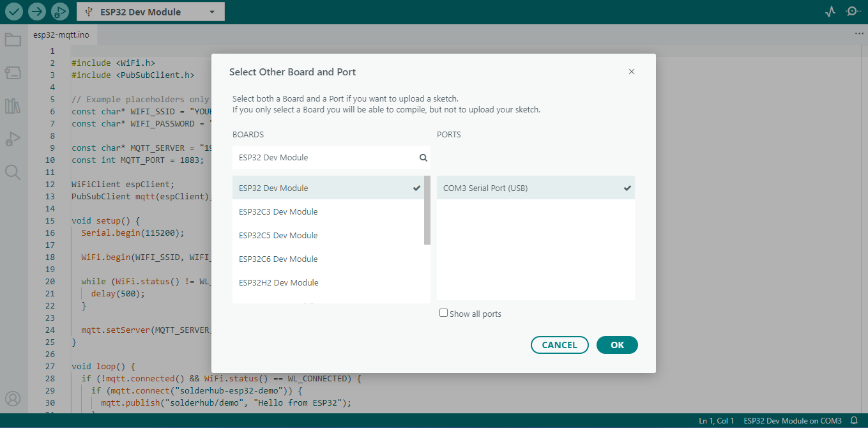Open the Serial Monitor icon
This screenshot has height=428, width=868.
(853, 11)
